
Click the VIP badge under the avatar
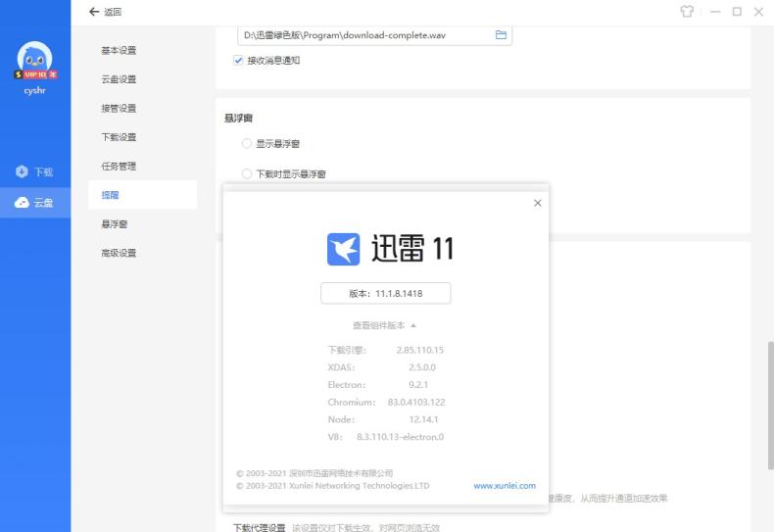tap(35, 75)
